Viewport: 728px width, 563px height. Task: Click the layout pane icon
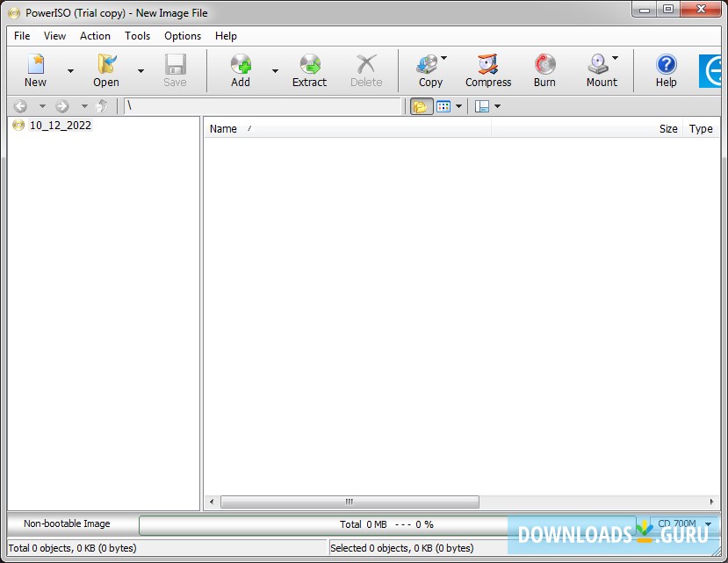[482, 106]
